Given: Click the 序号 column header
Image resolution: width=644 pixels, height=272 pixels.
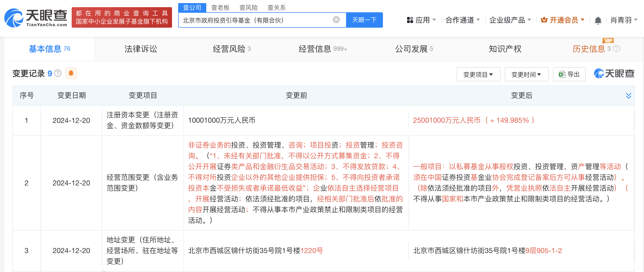Looking at the screenshot, I should pos(27,95).
